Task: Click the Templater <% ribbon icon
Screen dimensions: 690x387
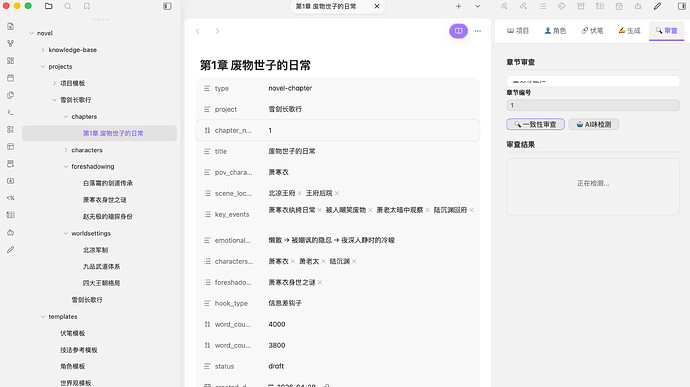Action: pyautogui.click(x=11, y=198)
